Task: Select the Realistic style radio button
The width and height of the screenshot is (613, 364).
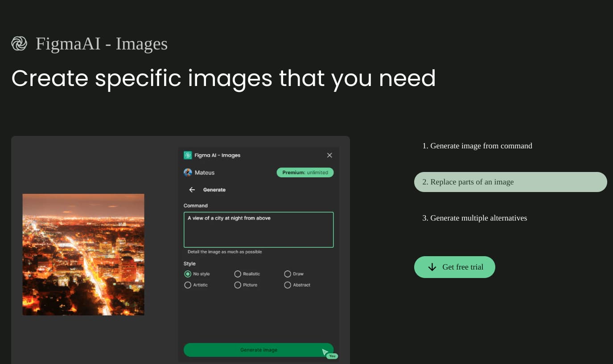Action: pyautogui.click(x=238, y=274)
